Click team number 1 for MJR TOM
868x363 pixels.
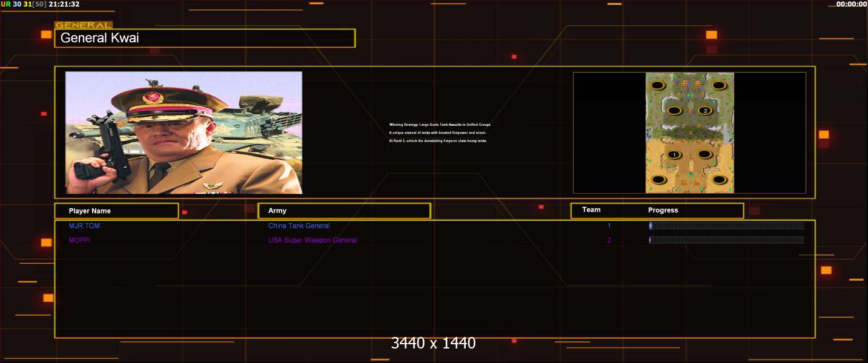(609, 226)
